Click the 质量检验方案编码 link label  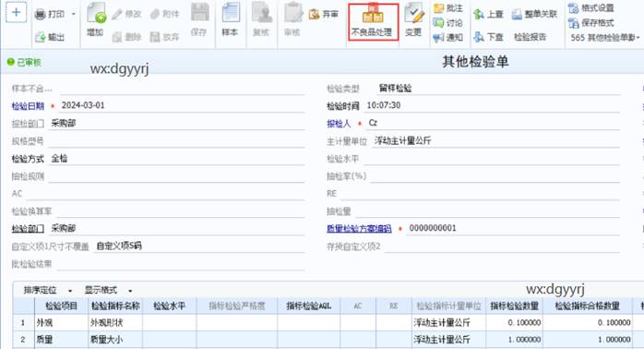click(x=359, y=229)
